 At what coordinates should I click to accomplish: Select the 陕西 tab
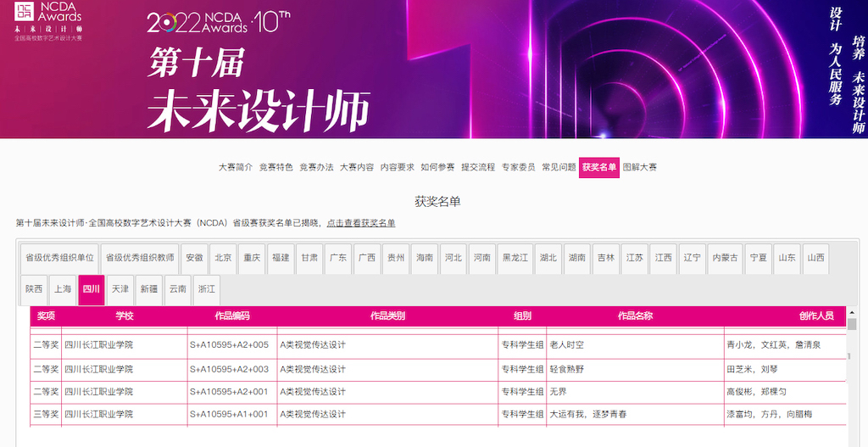[34, 289]
